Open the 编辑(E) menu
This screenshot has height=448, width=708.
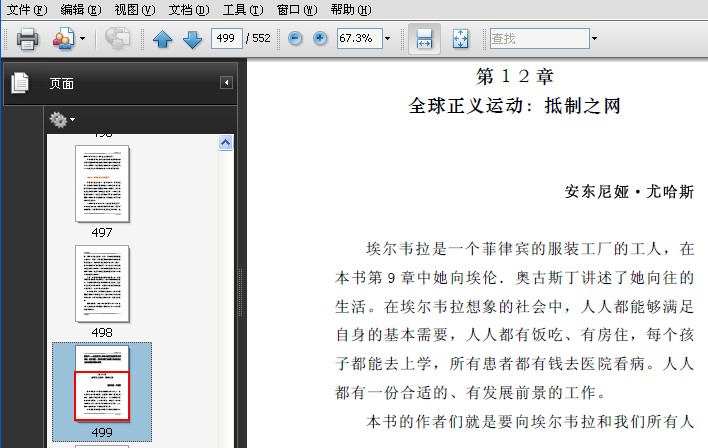tap(81, 9)
